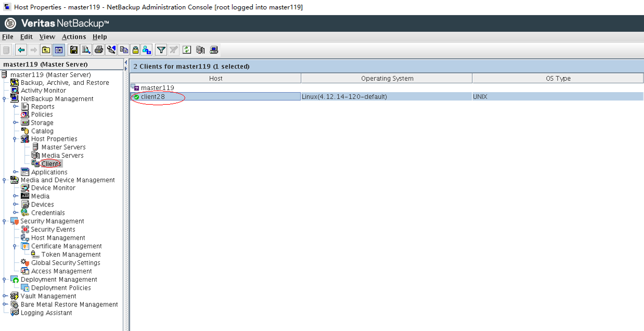Click the Host column header

(x=215, y=79)
